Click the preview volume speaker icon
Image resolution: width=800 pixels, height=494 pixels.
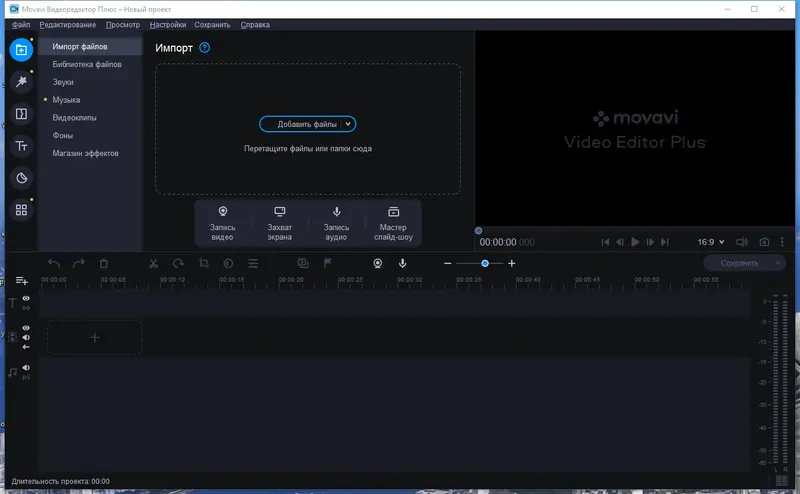pyautogui.click(x=742, y=242)
